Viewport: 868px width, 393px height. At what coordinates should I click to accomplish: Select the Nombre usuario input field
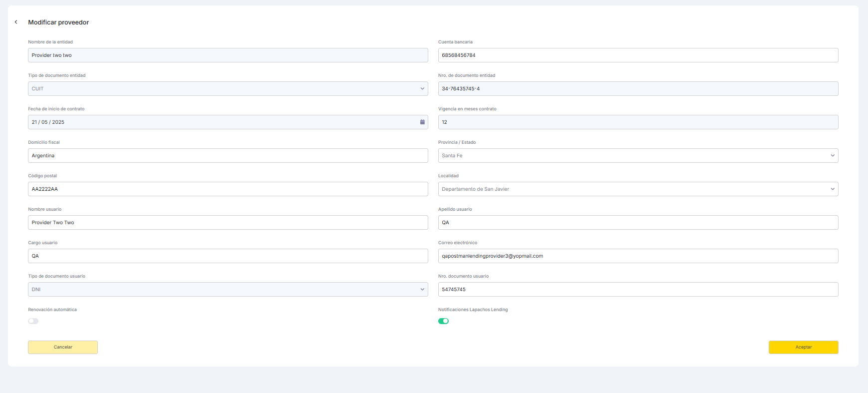[x=228, y=223]
